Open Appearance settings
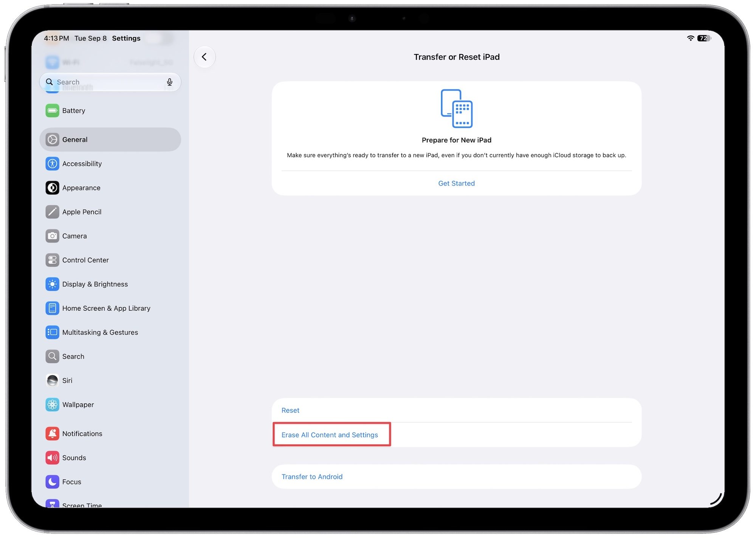The image size is (756, 538). coord(110,188)
